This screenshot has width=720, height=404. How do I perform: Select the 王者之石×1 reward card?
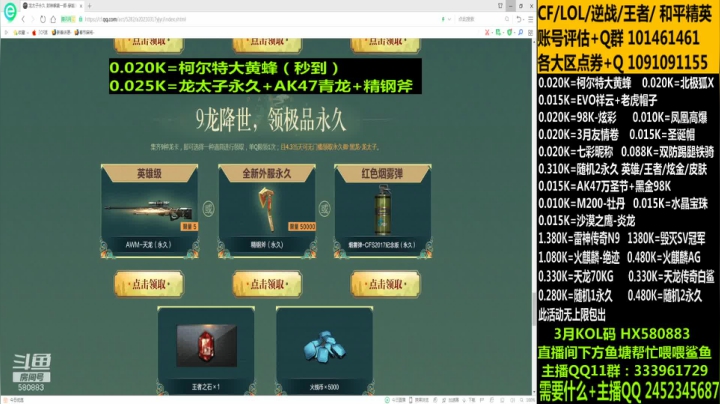click(206, 351)
